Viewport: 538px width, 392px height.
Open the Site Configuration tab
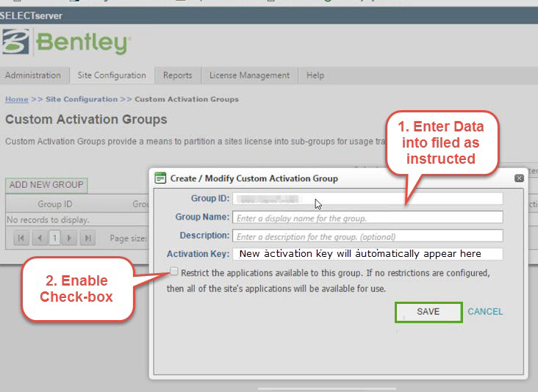112,76
